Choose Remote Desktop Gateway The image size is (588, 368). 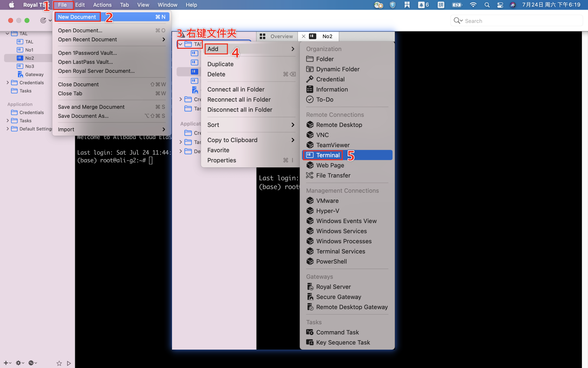tap(347, 307)
